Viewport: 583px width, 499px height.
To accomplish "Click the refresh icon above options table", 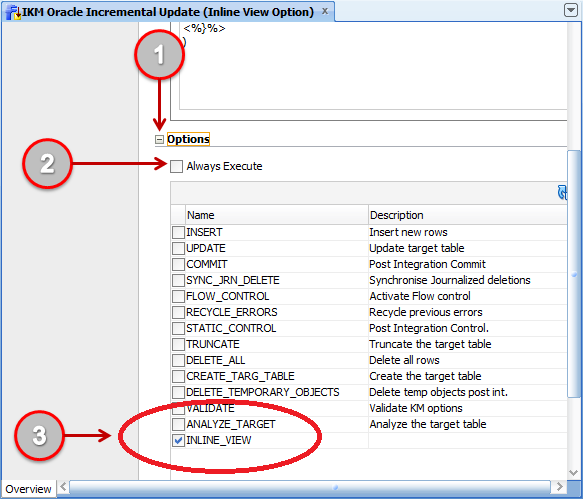I will [x=563, y=193].
